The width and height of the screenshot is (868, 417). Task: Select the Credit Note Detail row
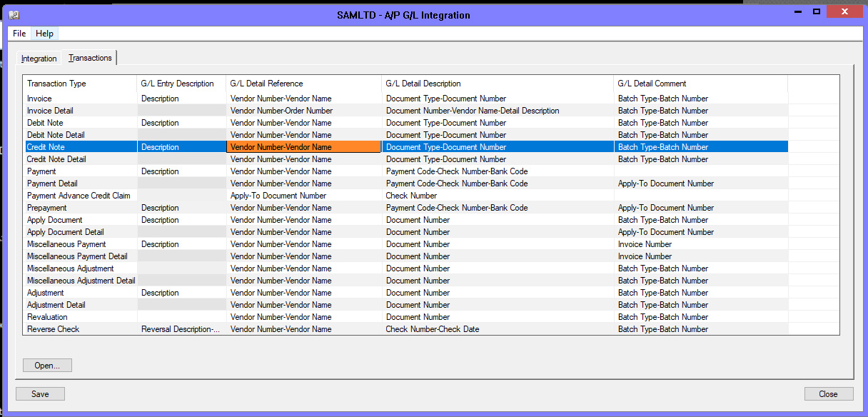[405, 159]
